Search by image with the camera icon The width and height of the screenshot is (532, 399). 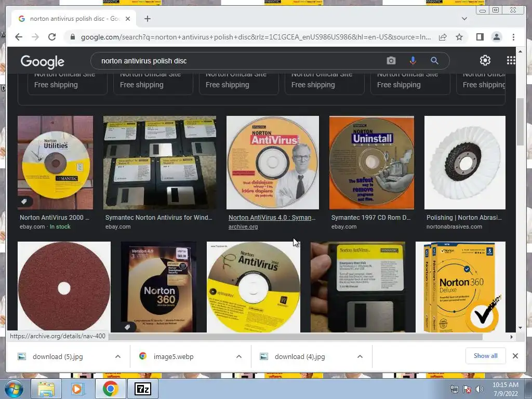click(x=391, y=61)
